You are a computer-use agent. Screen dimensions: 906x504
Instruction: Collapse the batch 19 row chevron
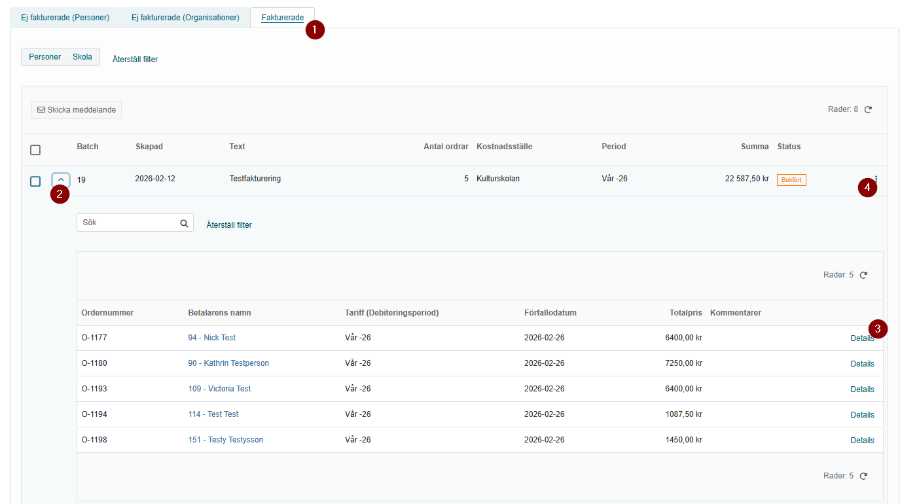pos(61,180)
